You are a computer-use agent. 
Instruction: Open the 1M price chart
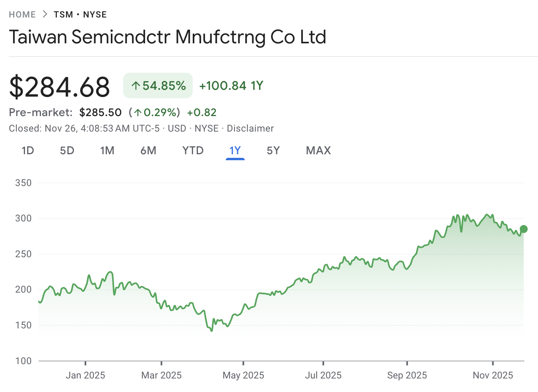(x=107, y=151)
